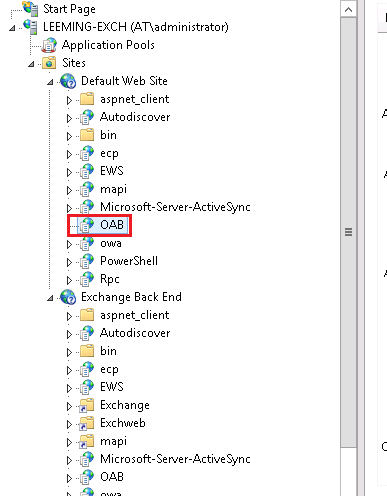The width and height of the screenshot is (387, 496).
Task: Click owa app icon under Default Web Site
Action: coord(87,243)
